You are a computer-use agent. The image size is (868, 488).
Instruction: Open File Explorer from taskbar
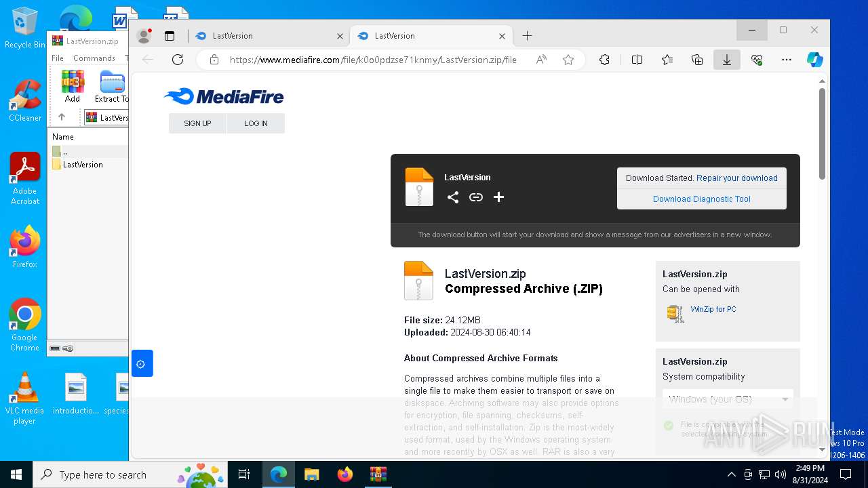coord(311,474)
